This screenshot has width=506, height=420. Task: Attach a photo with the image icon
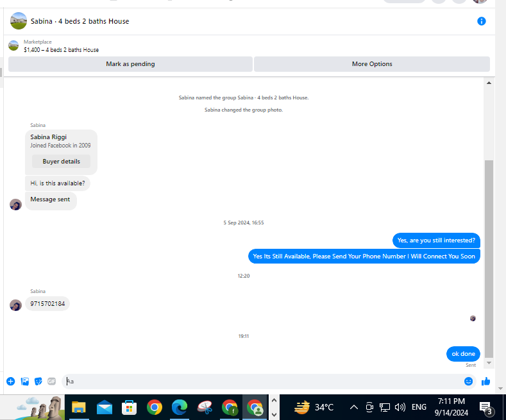[x=24, y=382]
